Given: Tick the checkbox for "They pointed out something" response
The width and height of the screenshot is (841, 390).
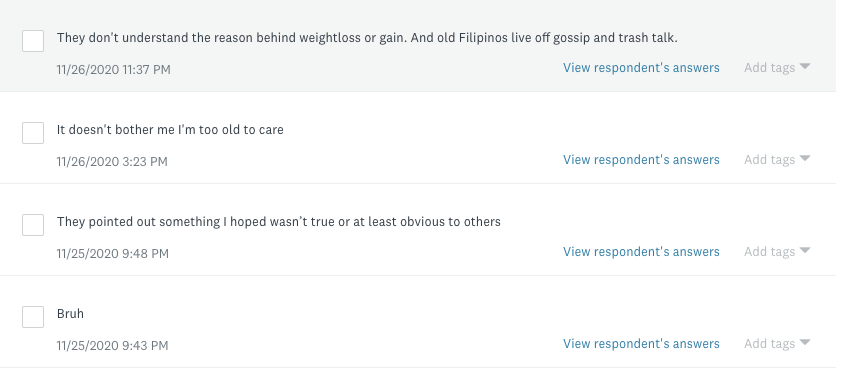Looking at the screenshot, I should pos(33,225).
